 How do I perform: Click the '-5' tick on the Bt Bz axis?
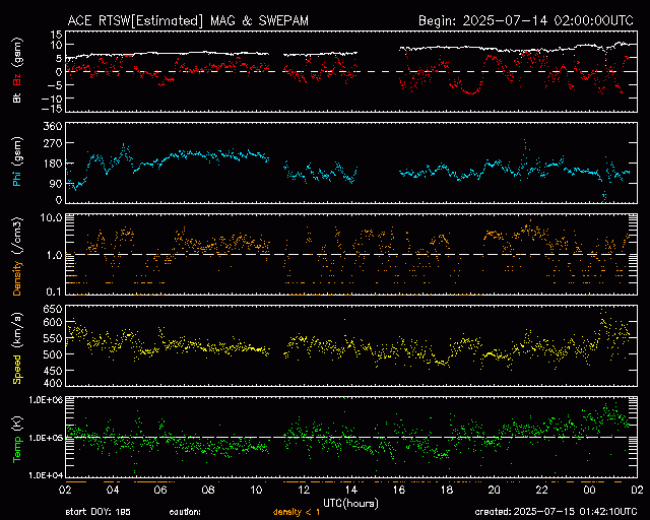(x=54, y=86)
